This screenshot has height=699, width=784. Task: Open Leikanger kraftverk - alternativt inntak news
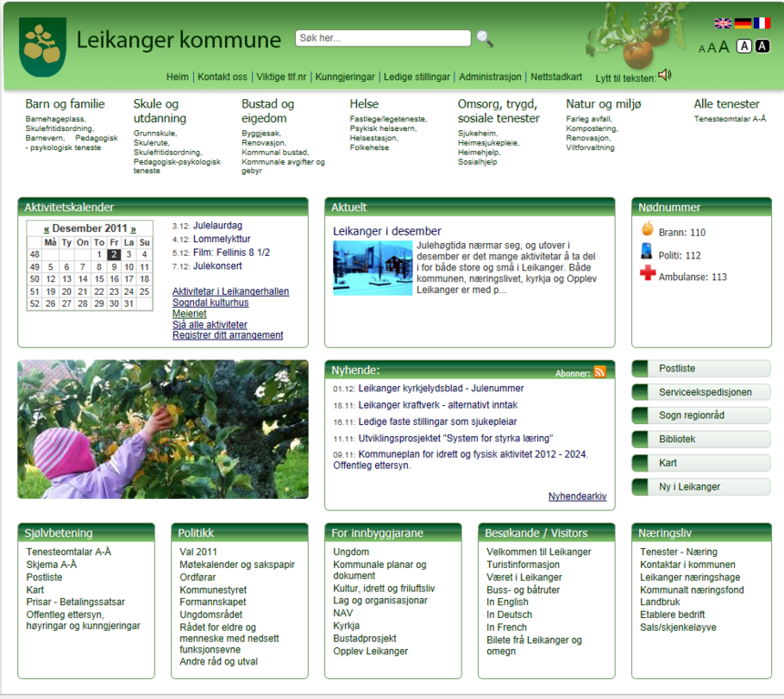(438, 405)
